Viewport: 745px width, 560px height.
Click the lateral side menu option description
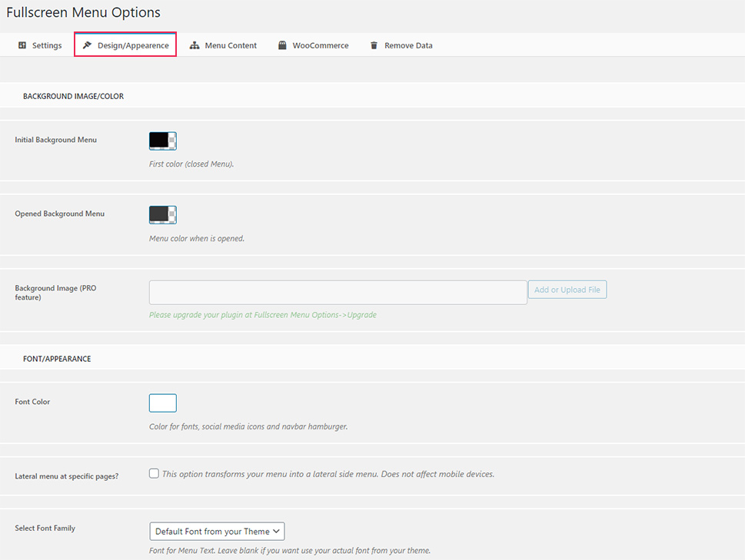(328, 474)
